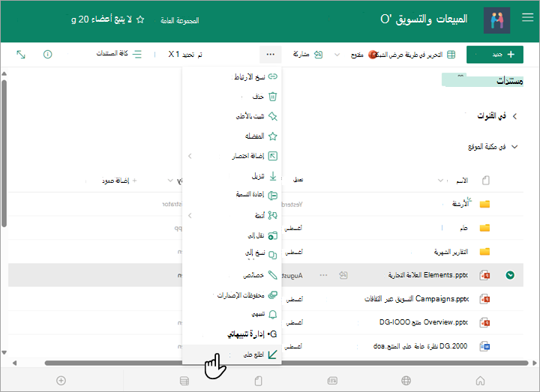
Task: Click the team site logo thumbnail
Action: tap(496, 20)
